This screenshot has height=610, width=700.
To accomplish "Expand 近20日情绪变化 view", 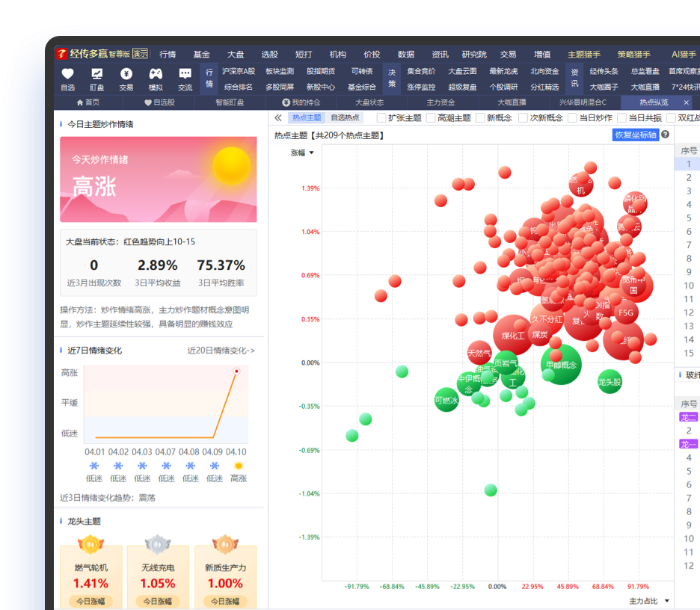I will point(221,351).
